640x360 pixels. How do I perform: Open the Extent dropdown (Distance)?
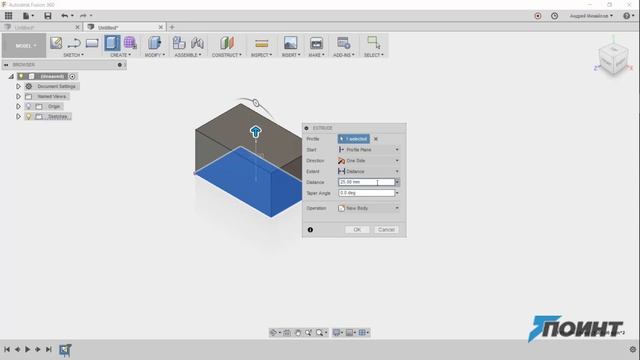369,171
